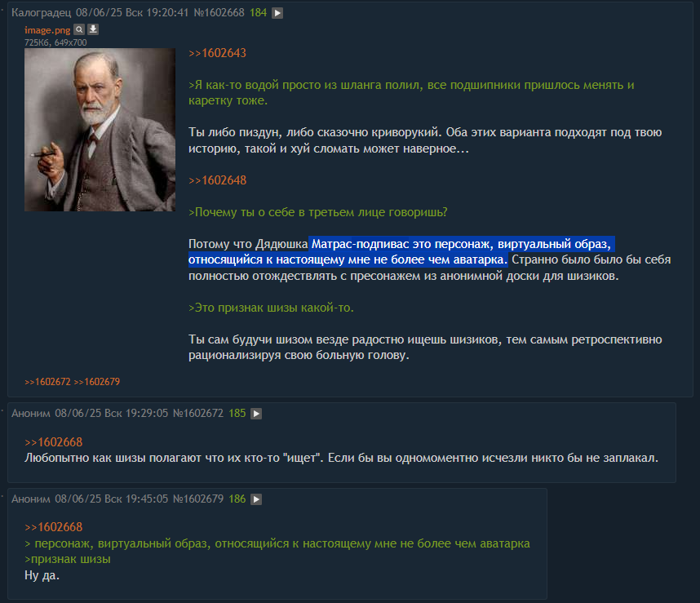Click post number №1602668 to reply
The height and width of the screenshot is (603, 700).
(x=219, y=12)
